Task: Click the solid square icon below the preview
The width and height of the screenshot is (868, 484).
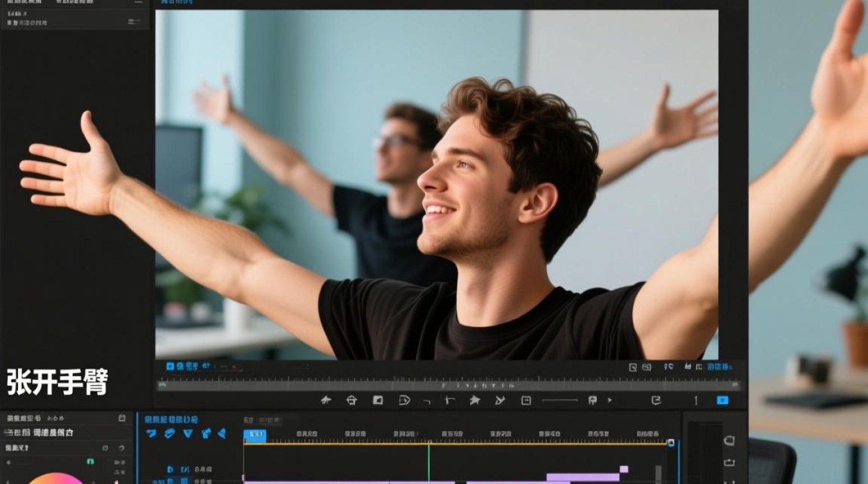Action: 378,400
